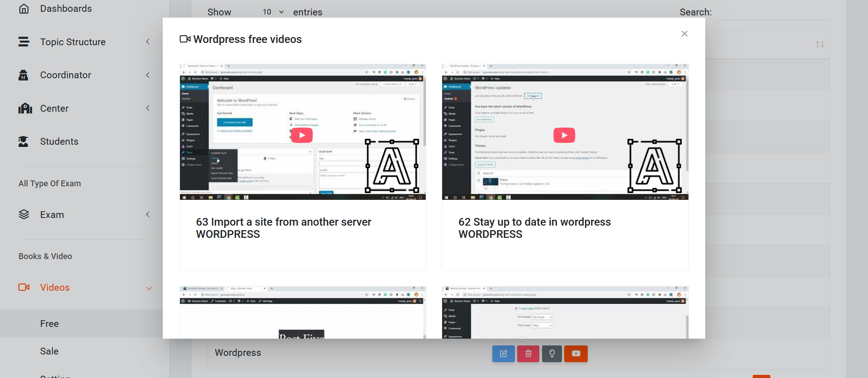The width and height of the screenshot is (868, 378).
Task: Select the Free videos menu item
Action: (x=49, y=324)
